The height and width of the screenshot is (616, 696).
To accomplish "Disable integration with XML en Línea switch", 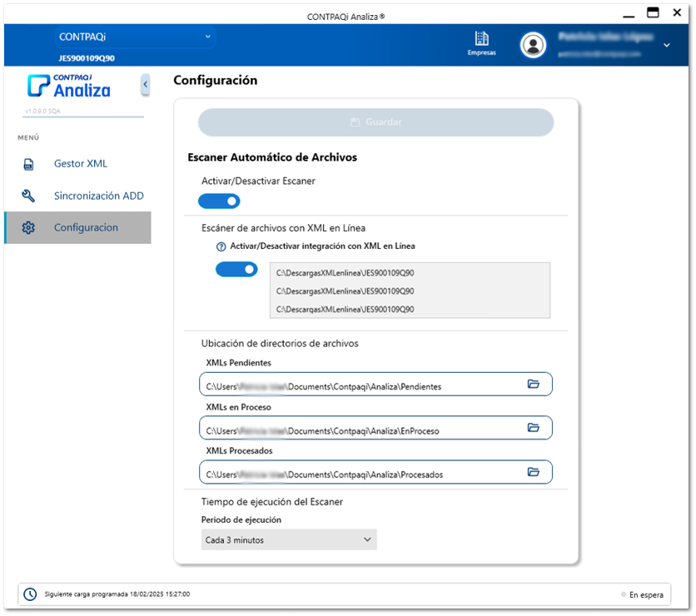I will click(x=236, y=270).
